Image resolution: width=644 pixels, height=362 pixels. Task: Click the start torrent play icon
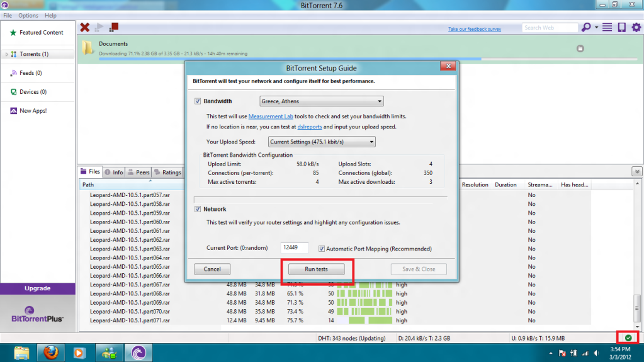coord(99,28)
